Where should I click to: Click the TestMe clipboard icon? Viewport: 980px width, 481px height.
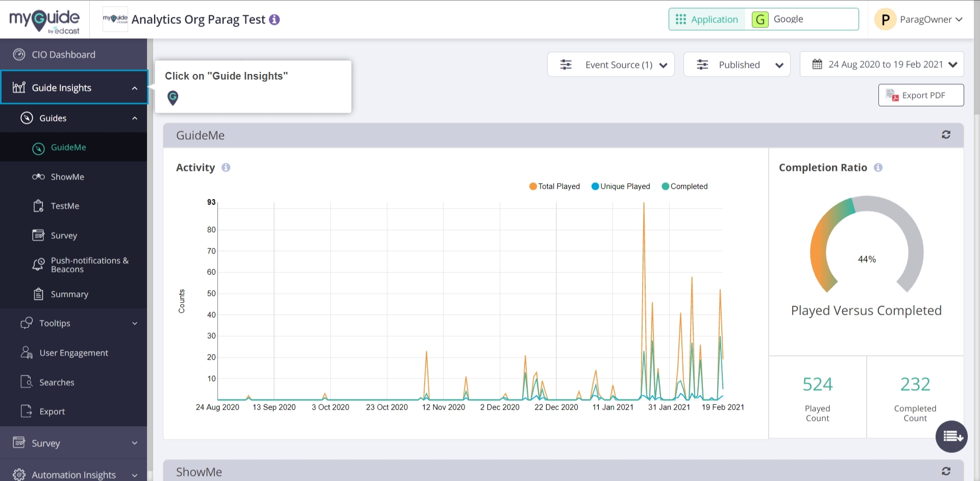(38, 206)
